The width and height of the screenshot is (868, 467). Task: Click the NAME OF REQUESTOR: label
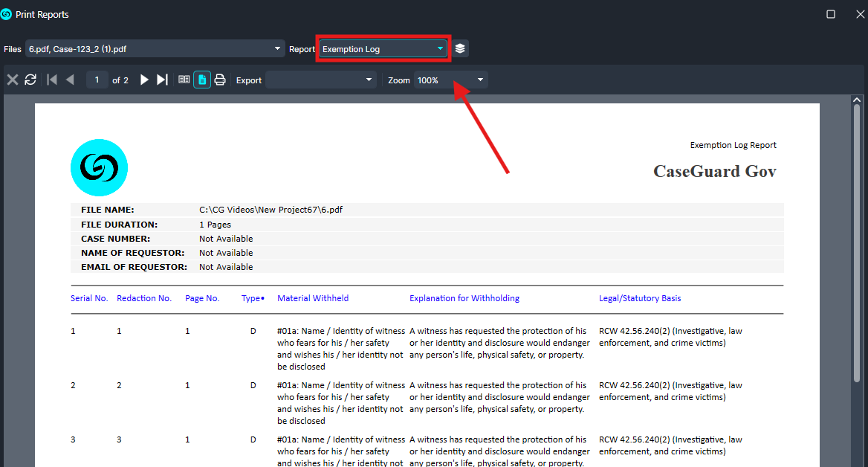tap(132, 253)
